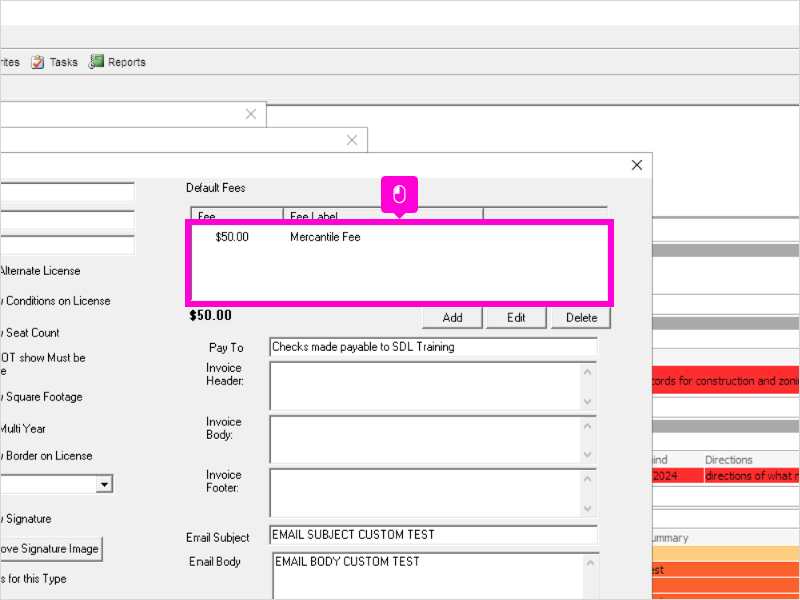Click the Reports green book icon
Screen dimensions: 800x600
(x=96, y=62)
